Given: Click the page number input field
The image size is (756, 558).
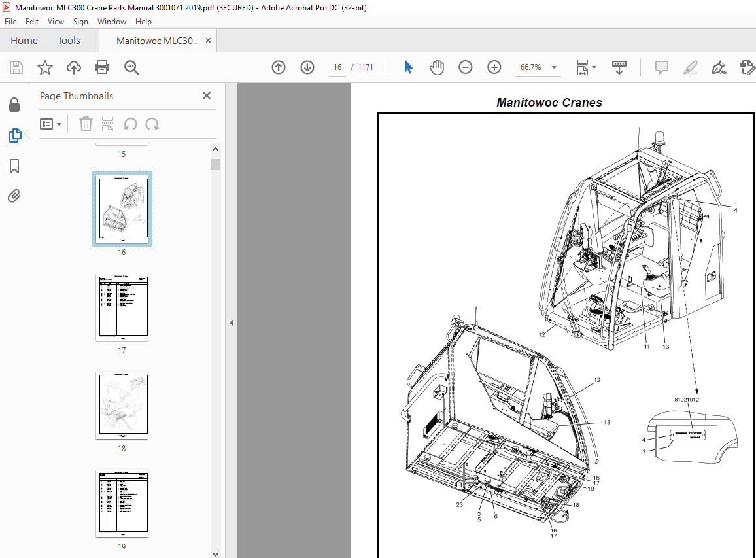Looking at the screenshot, I should pos(337,67).
